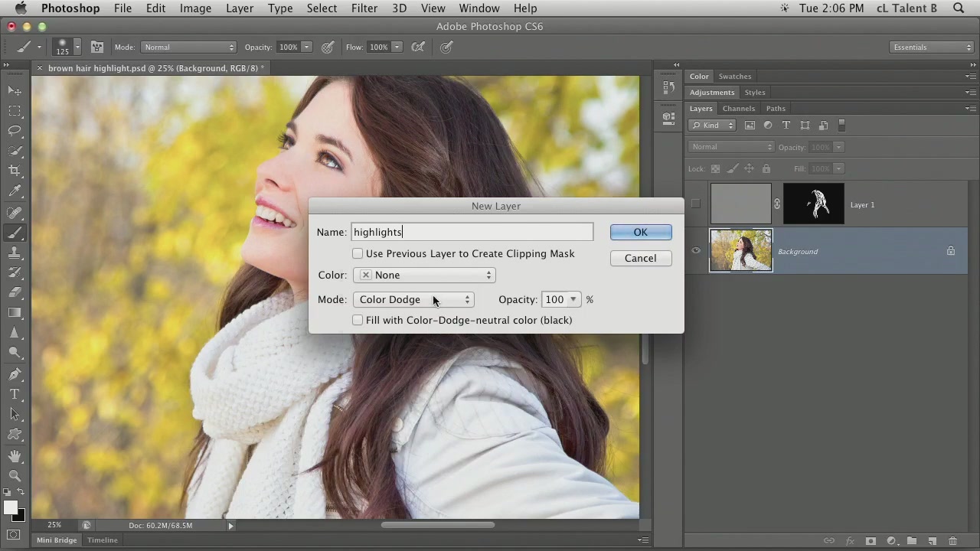Open the Apple menu

[20, 8]
